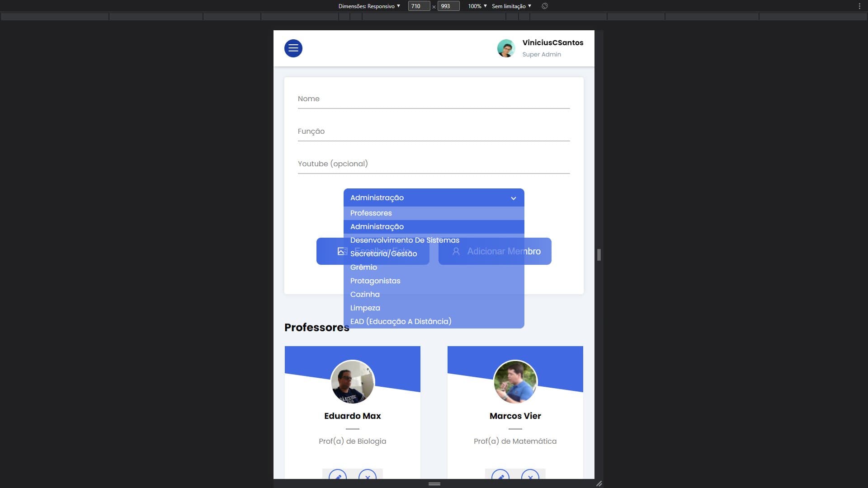Click the network throttling disable icon

544,6
